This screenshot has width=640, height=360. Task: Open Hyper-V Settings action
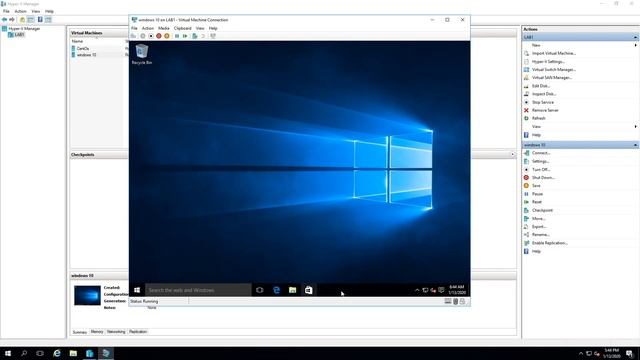click(548, 62)
